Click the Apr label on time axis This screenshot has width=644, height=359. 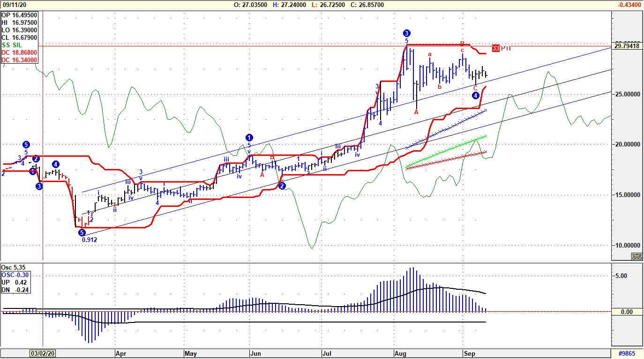tap(120, 354)
